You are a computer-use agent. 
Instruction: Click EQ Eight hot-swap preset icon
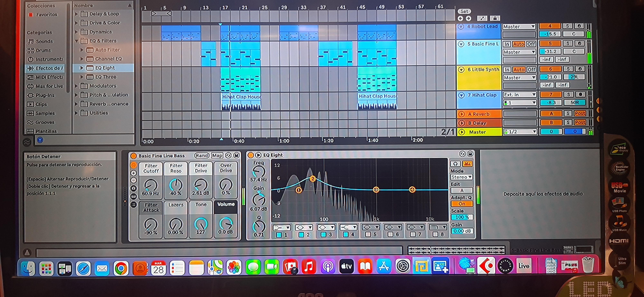point(462,154)
